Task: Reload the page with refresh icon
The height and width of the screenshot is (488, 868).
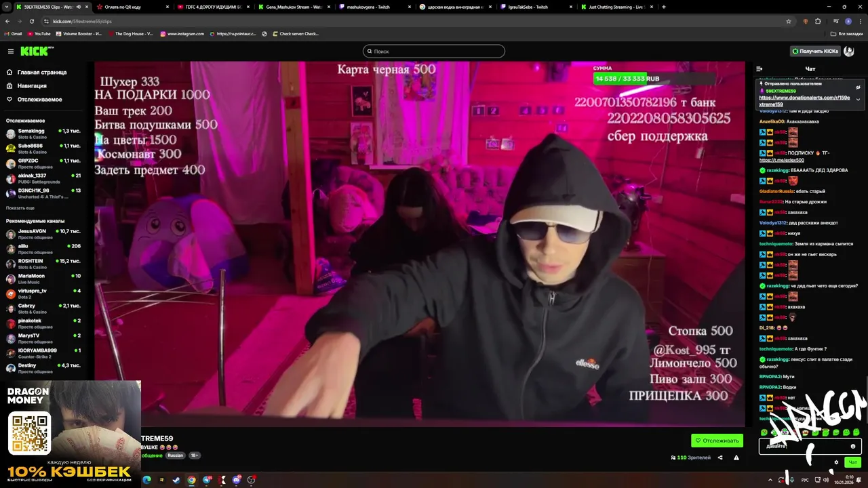Action: [31, 21]
